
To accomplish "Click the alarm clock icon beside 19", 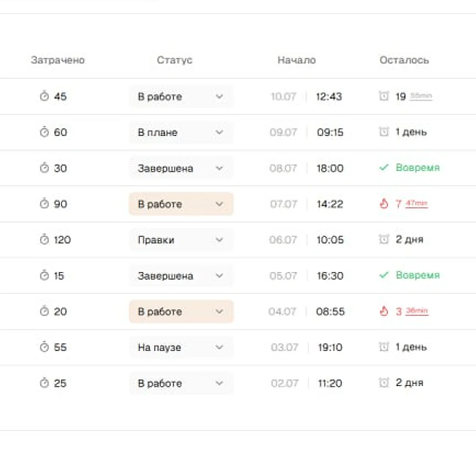I will point(384,96).
